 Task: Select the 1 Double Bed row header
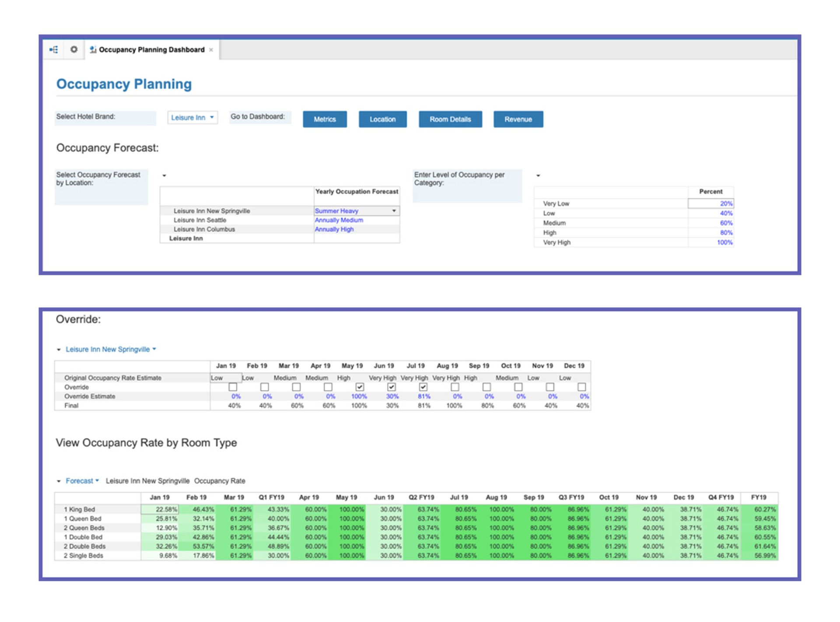pos(98,537)
